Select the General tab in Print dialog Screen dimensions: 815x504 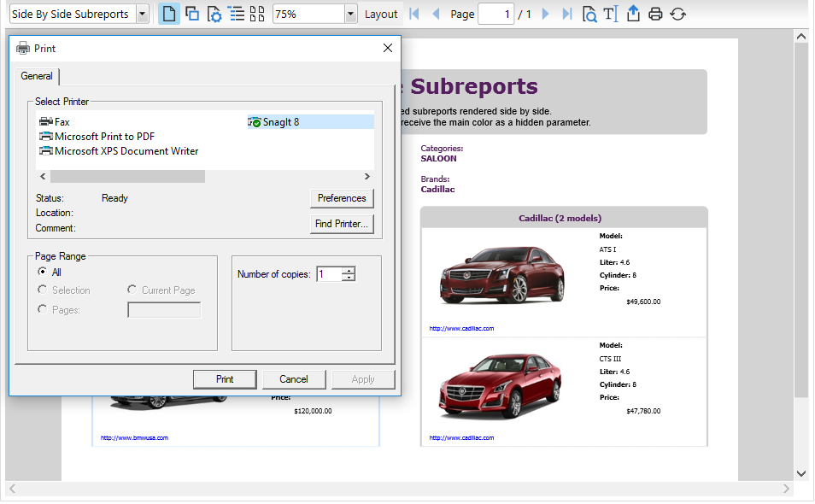(37, 76)
